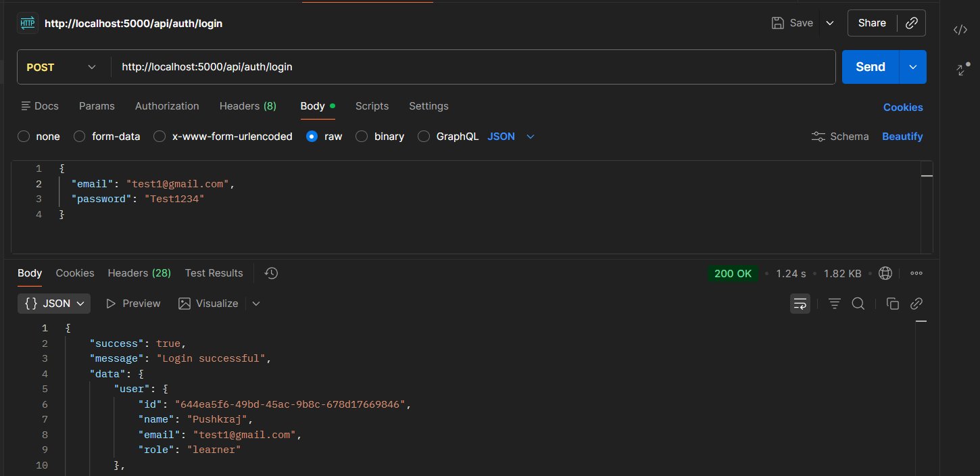Screen dimensions: 980x476
Task: Copy the request link via chain icon
Action: pos(911,23)
